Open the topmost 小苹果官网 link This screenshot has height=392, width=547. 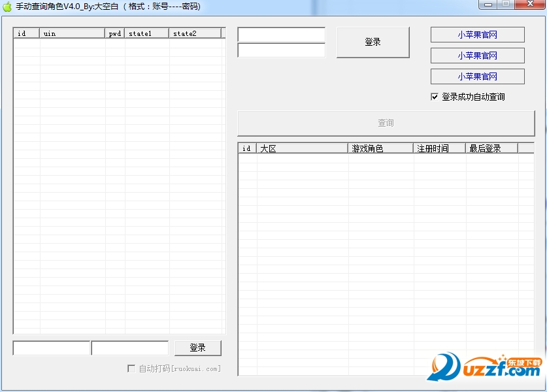477,35
